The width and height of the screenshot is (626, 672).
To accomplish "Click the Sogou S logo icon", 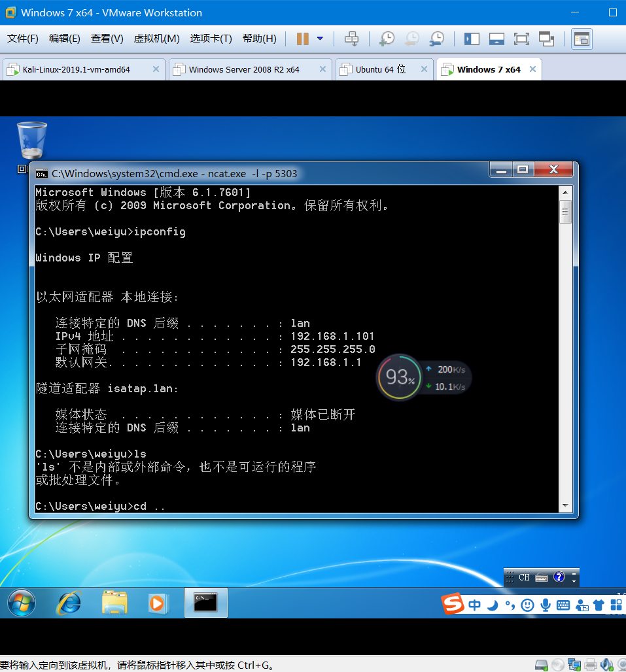I will click(x=453, y=603).
